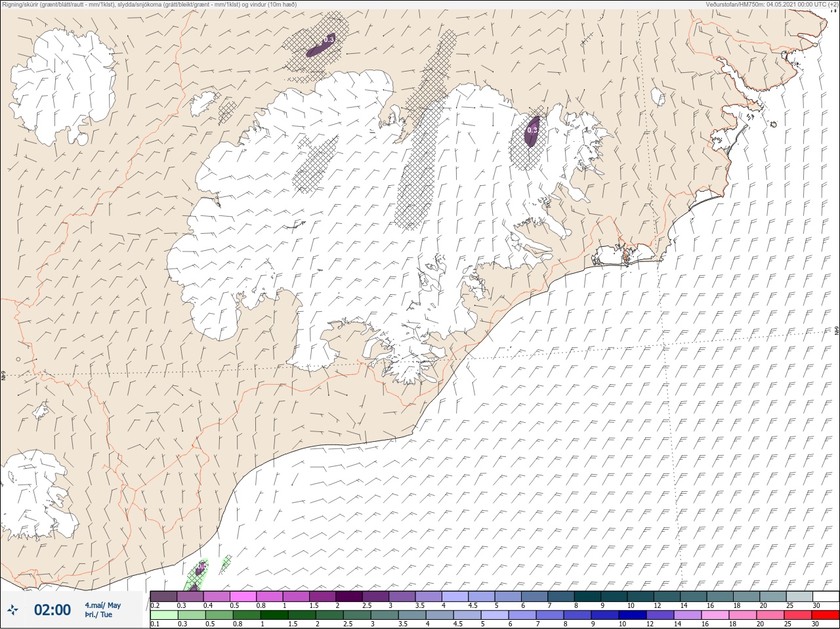Select the bottom-row dark green swatch at 1
Viewport: 840px width, 629px height.
(x=274, y=615)
